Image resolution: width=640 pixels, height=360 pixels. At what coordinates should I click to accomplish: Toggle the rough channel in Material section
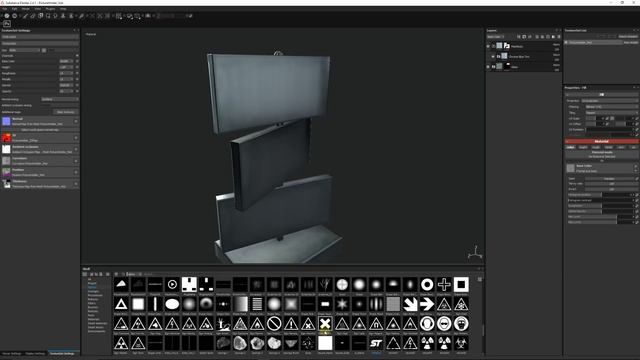(596, 147)
